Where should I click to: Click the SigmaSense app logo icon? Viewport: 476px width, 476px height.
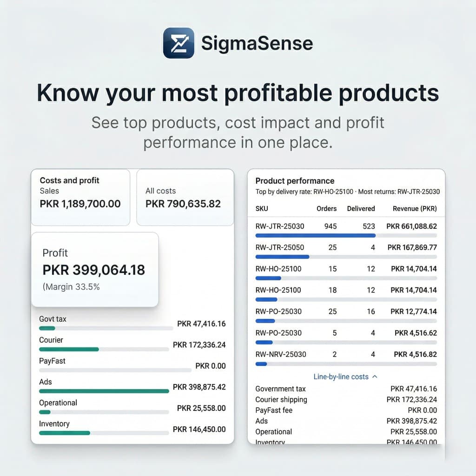pyautogui.click(x=178, y=43)
